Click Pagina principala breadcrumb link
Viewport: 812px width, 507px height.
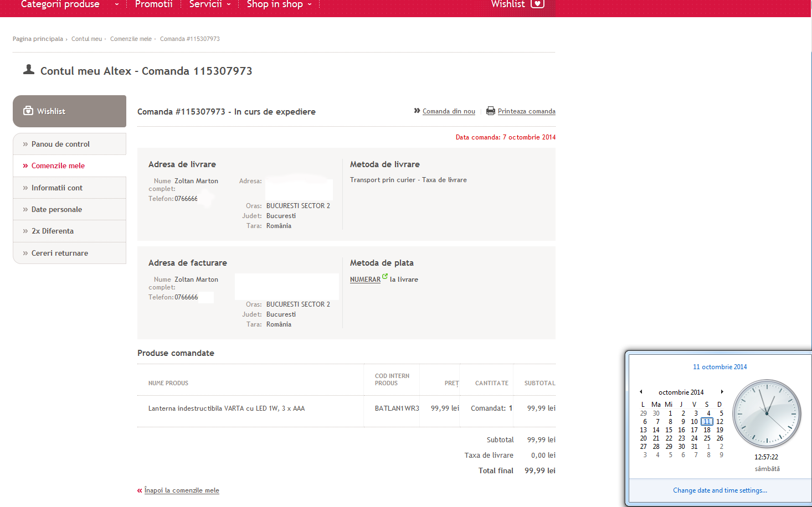tap(38, 39)
